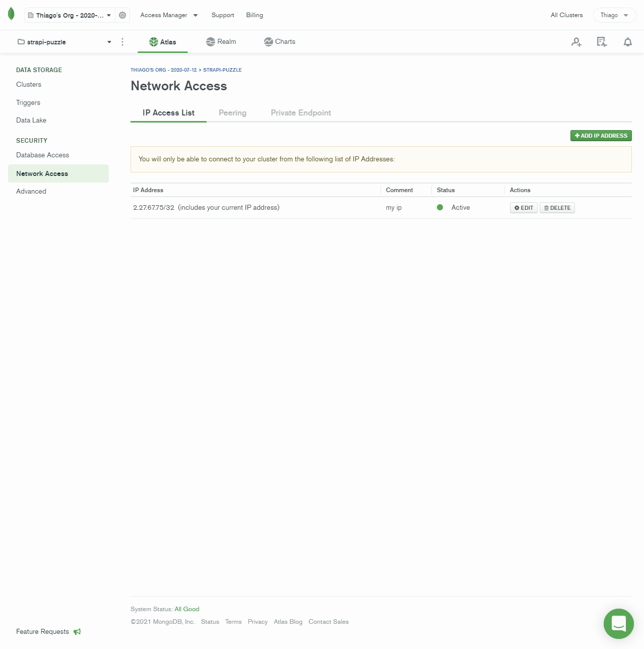Switch to the Private Endpoint tab
The width and height of the screenshot is (644, 649).
click(301, 113)
